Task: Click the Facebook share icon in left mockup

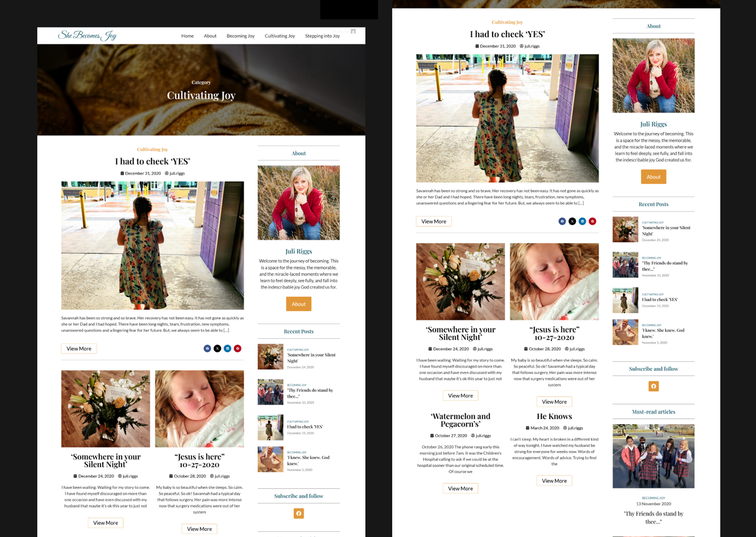Action: click(207, 349)
